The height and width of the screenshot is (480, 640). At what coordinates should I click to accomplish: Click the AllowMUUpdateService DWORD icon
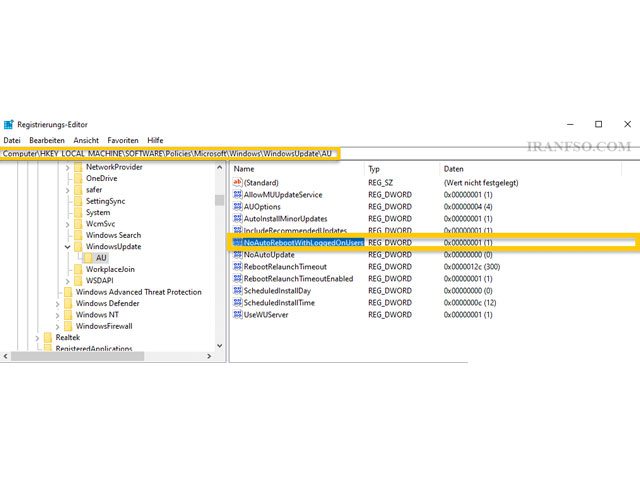[237, 195]
